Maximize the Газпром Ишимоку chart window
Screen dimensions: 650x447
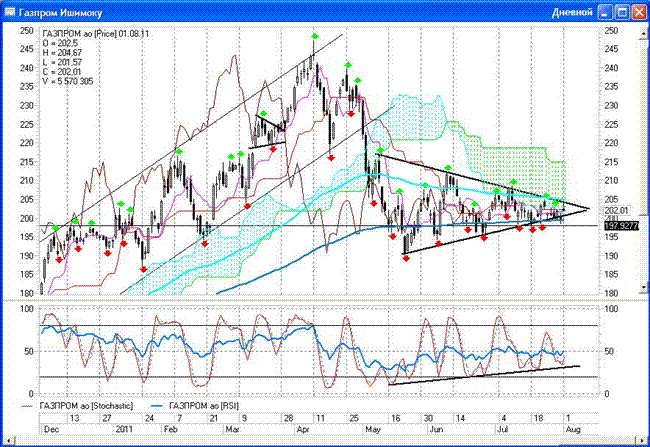pos(623,12)
